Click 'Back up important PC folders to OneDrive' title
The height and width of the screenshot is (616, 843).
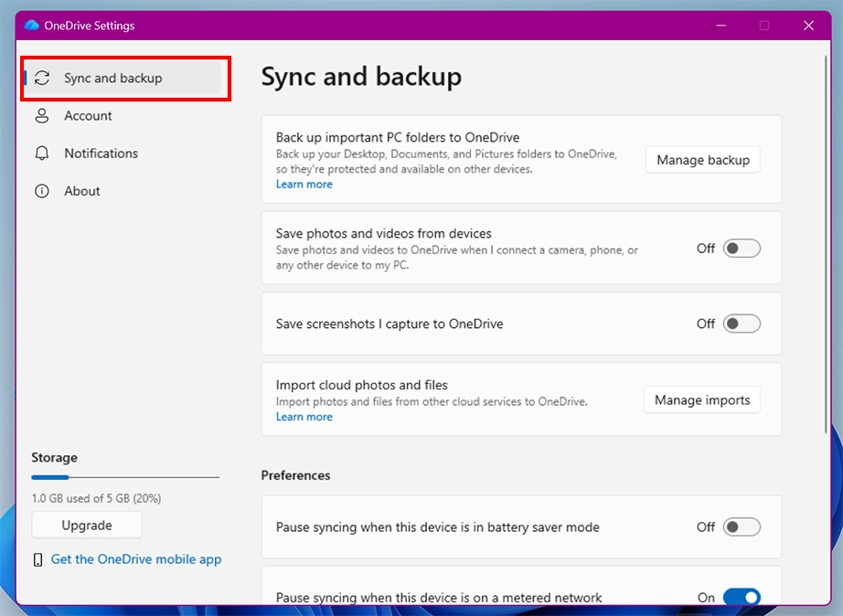[398, 137]
